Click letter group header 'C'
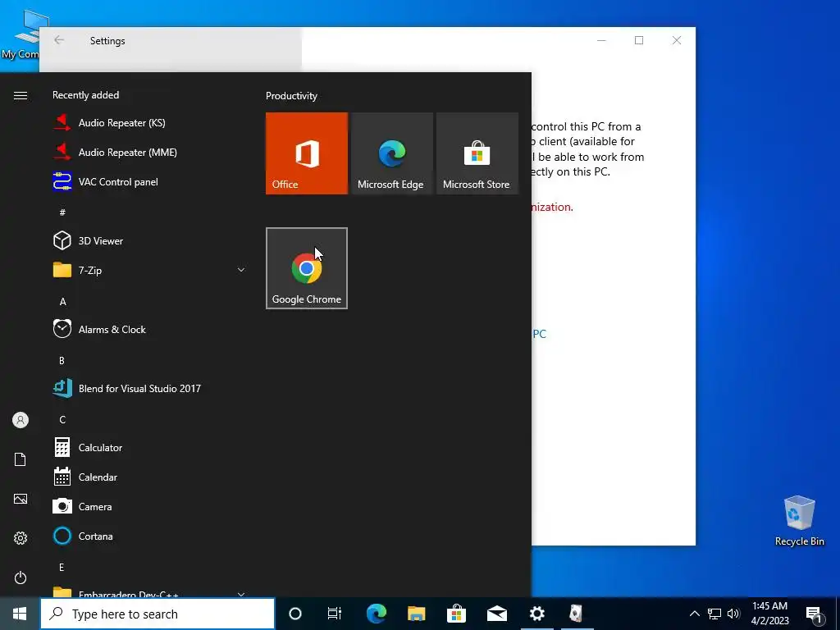 [62, 419]
